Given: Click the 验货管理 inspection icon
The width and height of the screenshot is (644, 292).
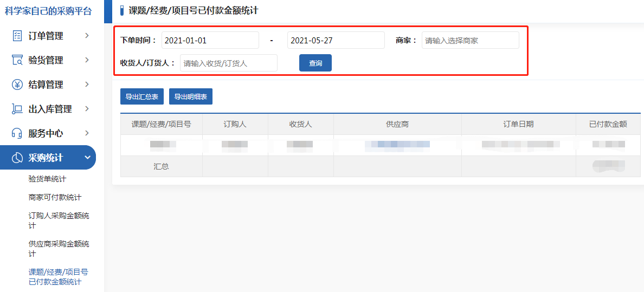Looking at the screenshot, I should click(17, 60).
